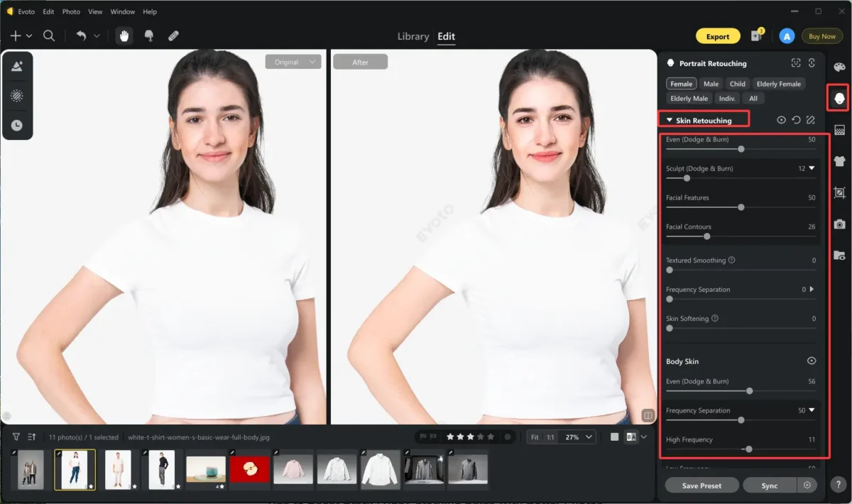This screenshot has height=504, width=852.
Task: Open the Window menu
Action: (123, 12)
